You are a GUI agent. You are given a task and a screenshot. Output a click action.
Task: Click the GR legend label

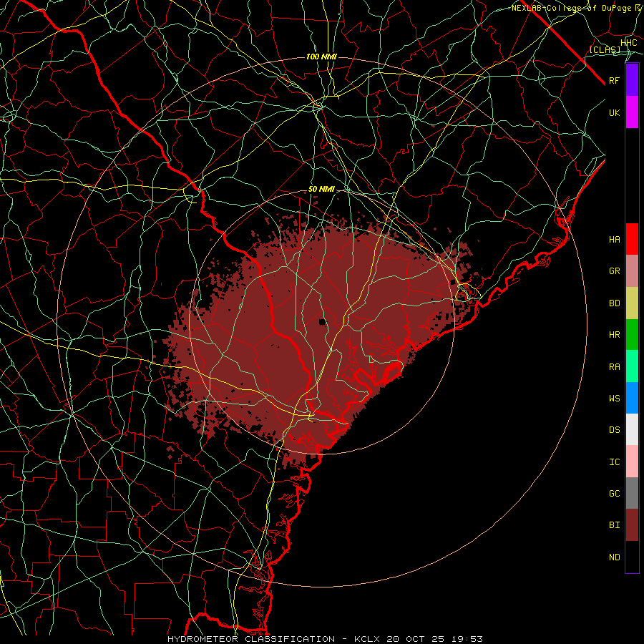(x=615, y=271)
